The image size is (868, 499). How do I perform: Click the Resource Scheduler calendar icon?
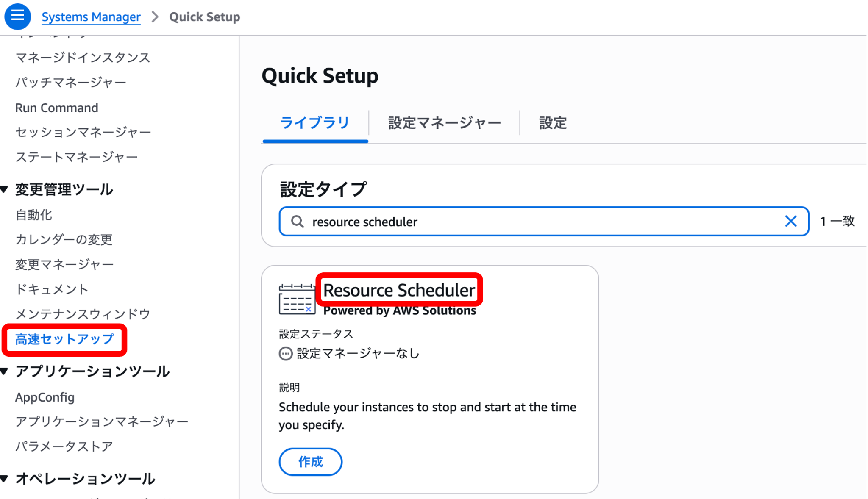pos(297,299)
